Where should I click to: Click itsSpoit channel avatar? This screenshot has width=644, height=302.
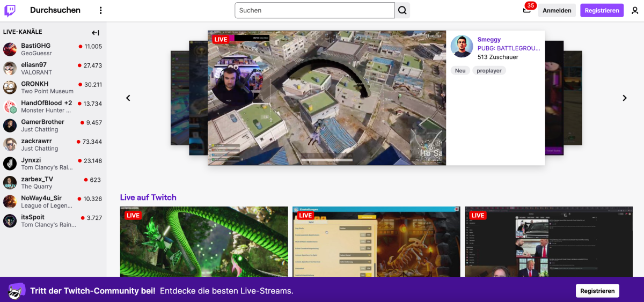10,221
